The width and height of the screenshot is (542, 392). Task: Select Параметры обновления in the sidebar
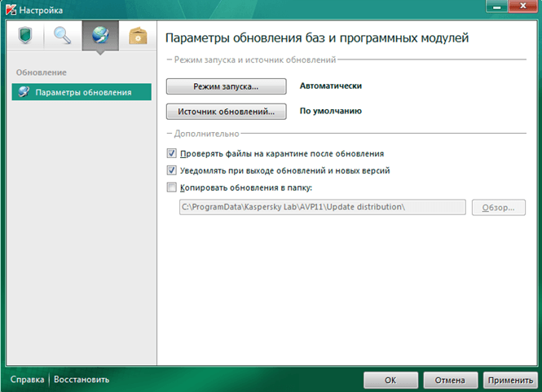(82, 92)
